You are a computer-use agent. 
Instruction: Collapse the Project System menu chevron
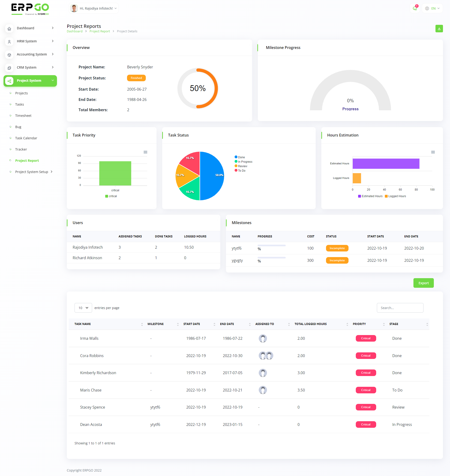click(x=52, y=81)
